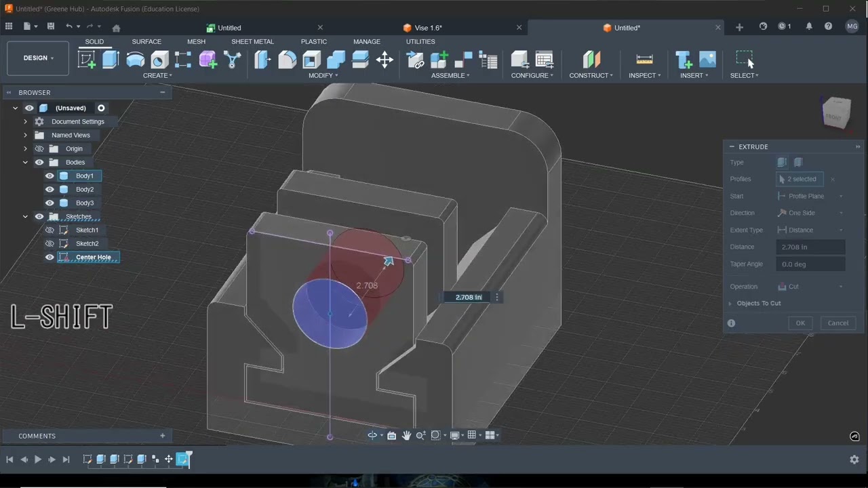Select the Fillet tool icon
This screenshot has height=488, width=868.
pos(287,60)
